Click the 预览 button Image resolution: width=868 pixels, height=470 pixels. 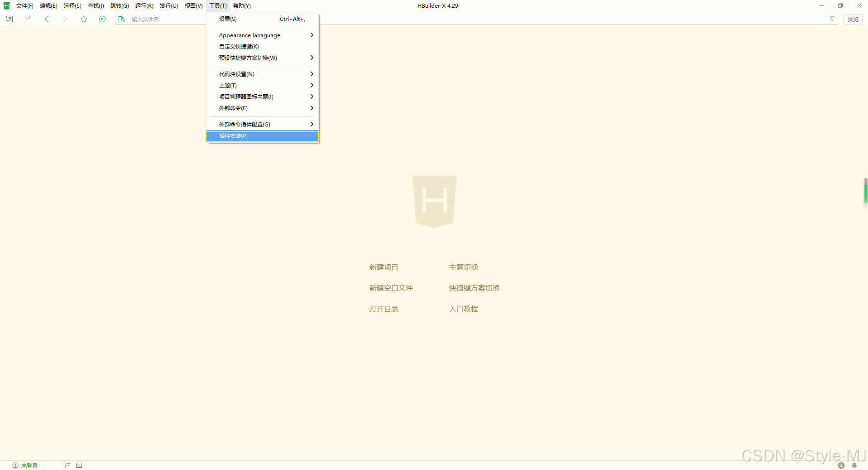point(853,19)
